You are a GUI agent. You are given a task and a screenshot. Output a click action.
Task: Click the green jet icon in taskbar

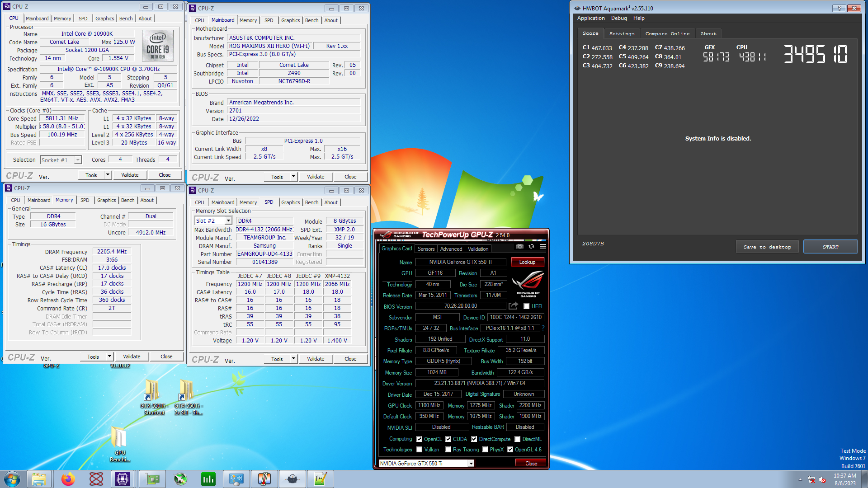[180, 479]
